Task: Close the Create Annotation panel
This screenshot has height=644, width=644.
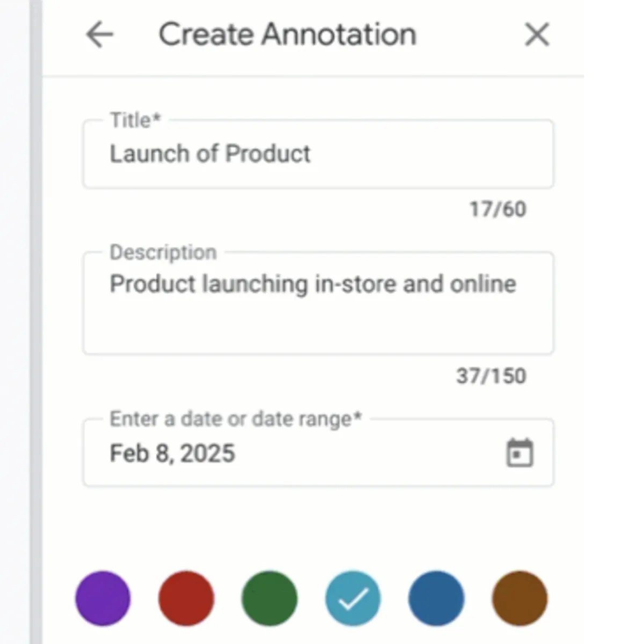Action: point(536,35)
